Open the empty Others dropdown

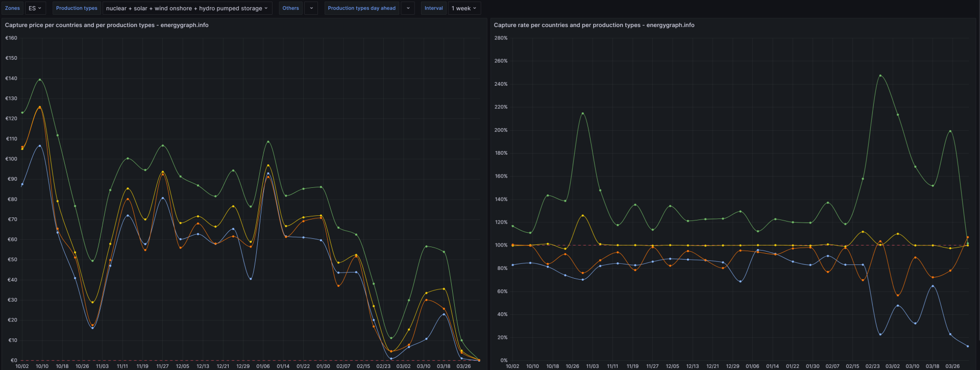click(311, 8)
